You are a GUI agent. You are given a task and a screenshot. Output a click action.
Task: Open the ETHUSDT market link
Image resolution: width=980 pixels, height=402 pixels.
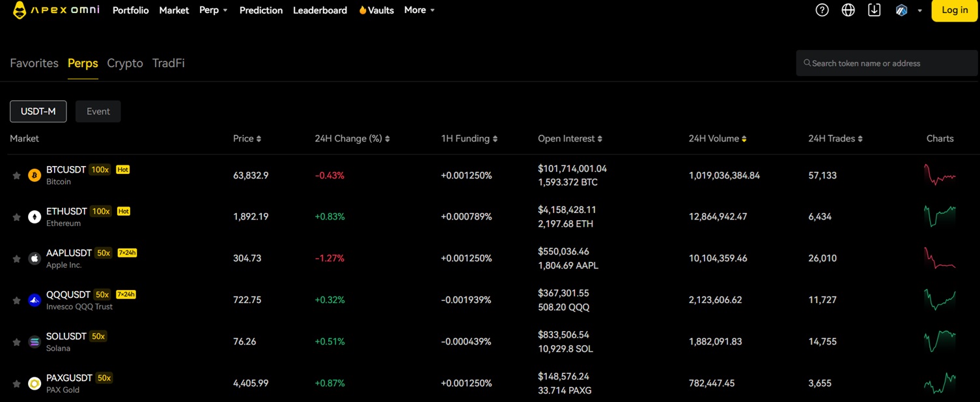coord(66,211)
